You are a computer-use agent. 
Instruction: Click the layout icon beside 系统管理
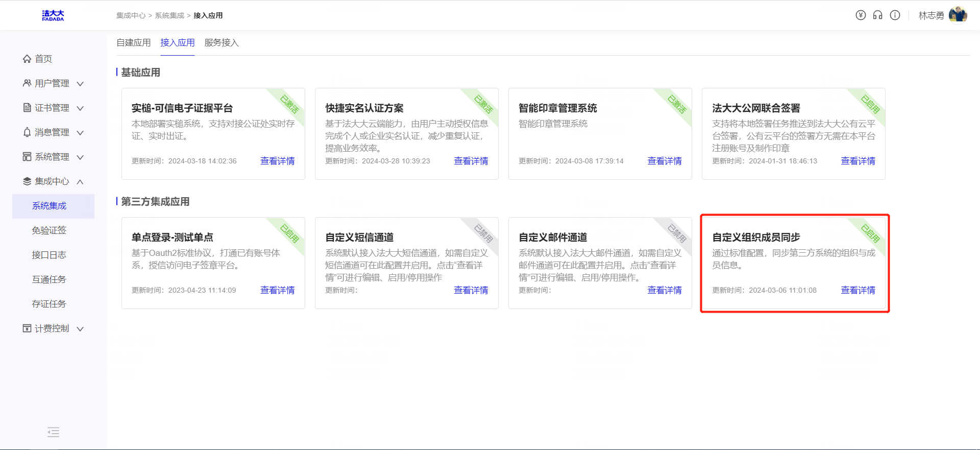(x=27, y=157)
